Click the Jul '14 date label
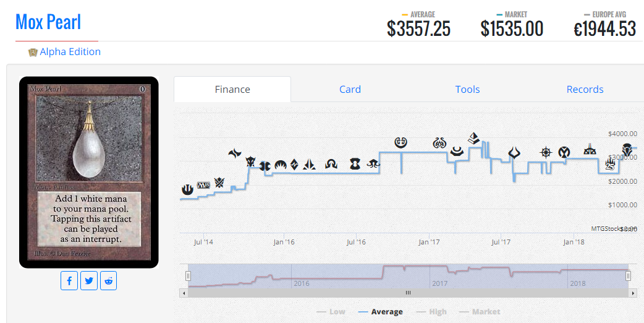 pyautogui.click(x=203, y=242)
